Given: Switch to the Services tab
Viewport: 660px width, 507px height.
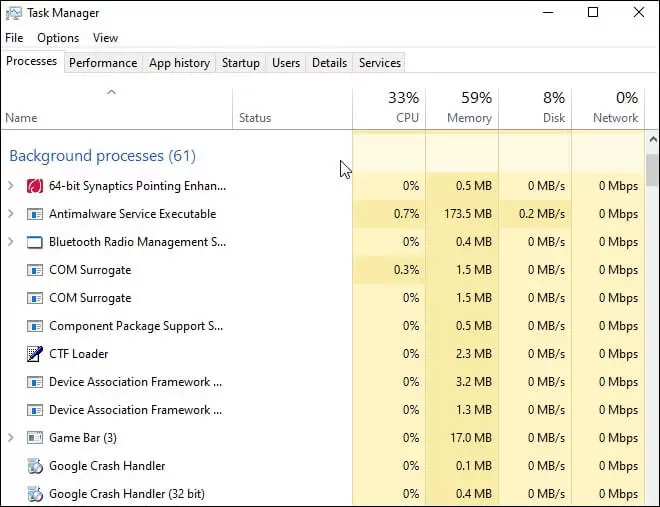Looking at the screenshot, I should coord(380,63).
